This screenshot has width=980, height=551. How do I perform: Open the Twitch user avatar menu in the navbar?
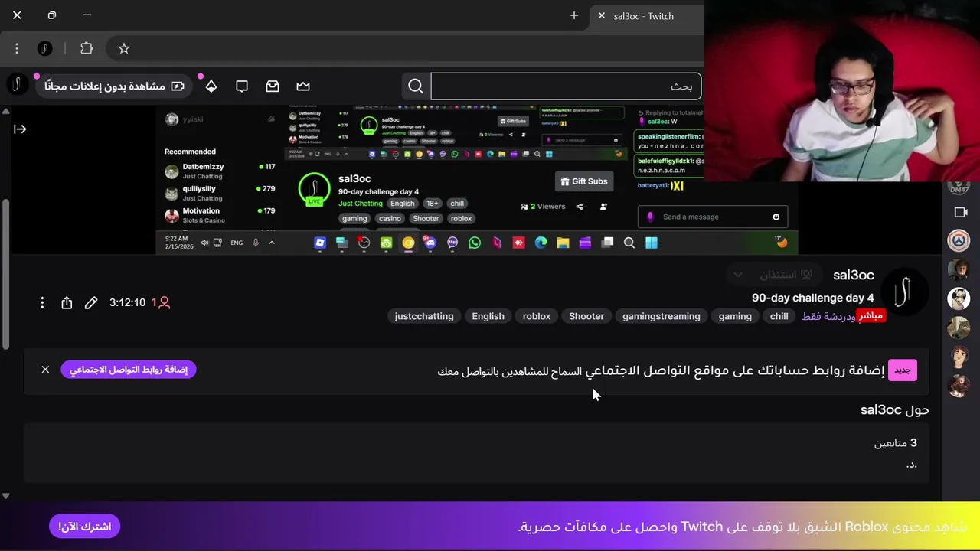pyautogui.click(x=18, y=85)
